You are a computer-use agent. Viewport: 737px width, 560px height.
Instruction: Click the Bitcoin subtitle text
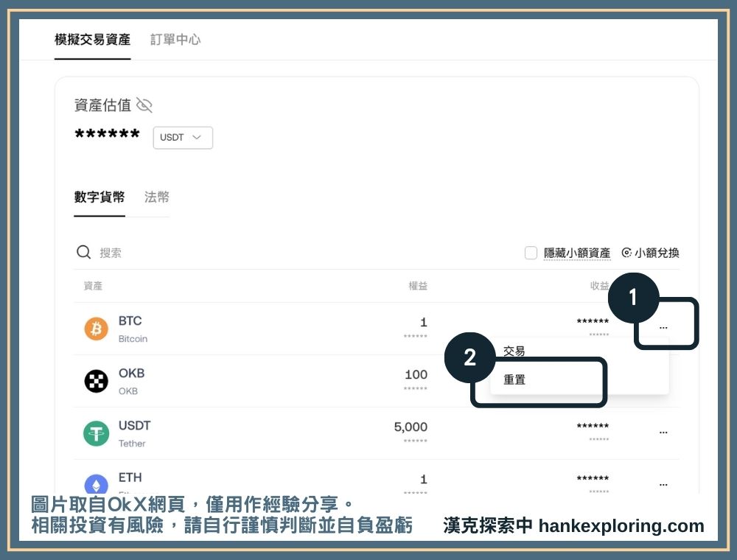point(133,339)
